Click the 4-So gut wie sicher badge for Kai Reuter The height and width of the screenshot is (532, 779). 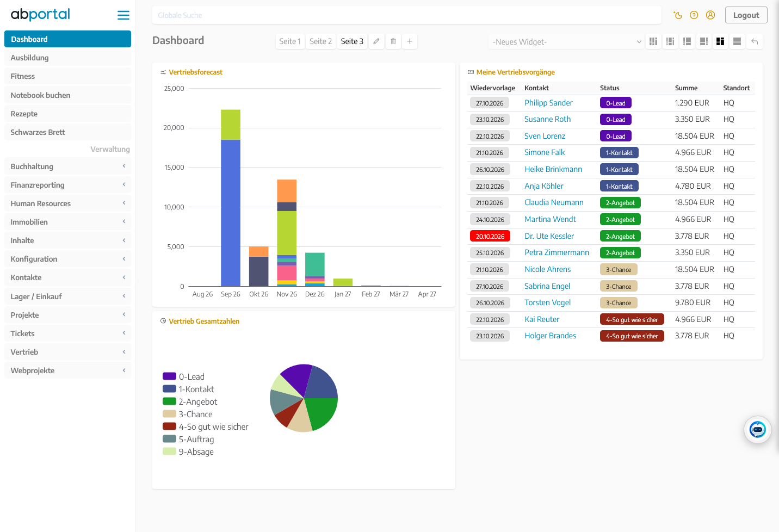tap(632, 319)
